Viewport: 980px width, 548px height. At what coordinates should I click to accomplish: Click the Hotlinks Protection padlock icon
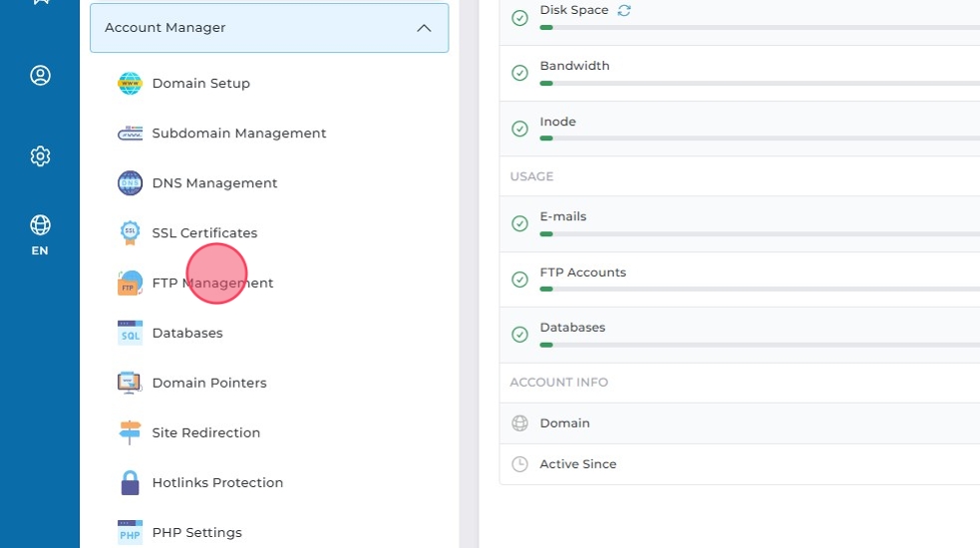pyautogui.click(x=130, y=482)
